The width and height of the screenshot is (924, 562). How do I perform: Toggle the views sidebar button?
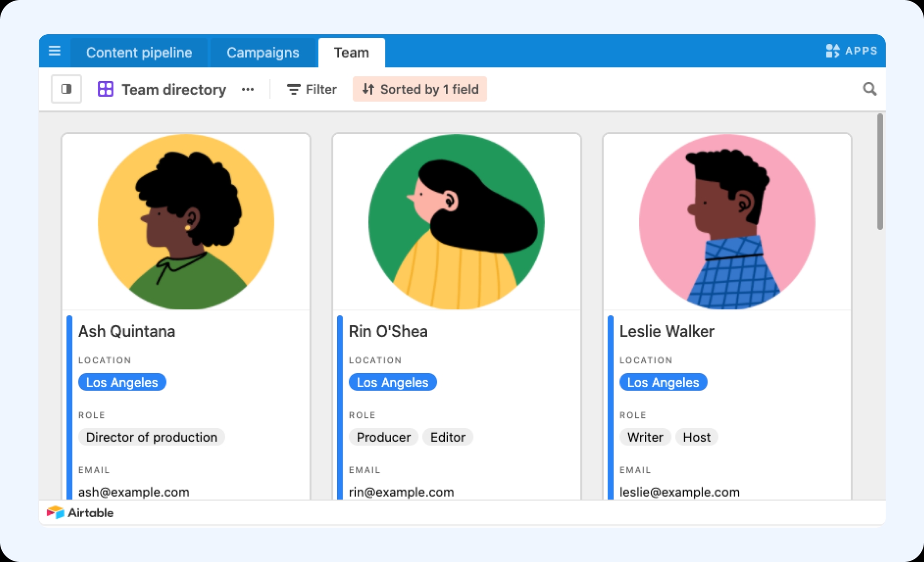[67, 89]
